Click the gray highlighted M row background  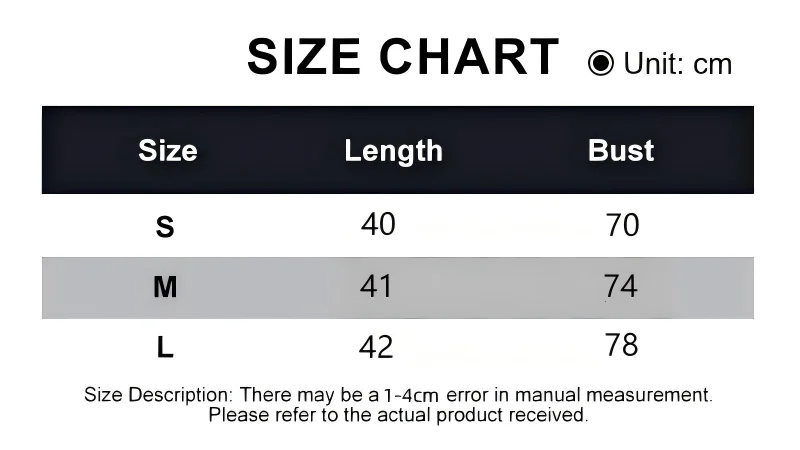point(398,288)
